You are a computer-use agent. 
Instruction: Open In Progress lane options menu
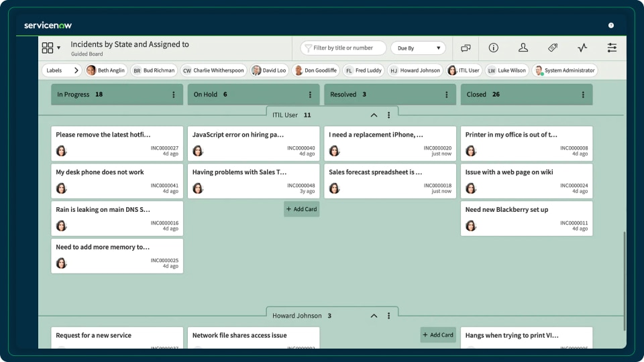(174, 95)
